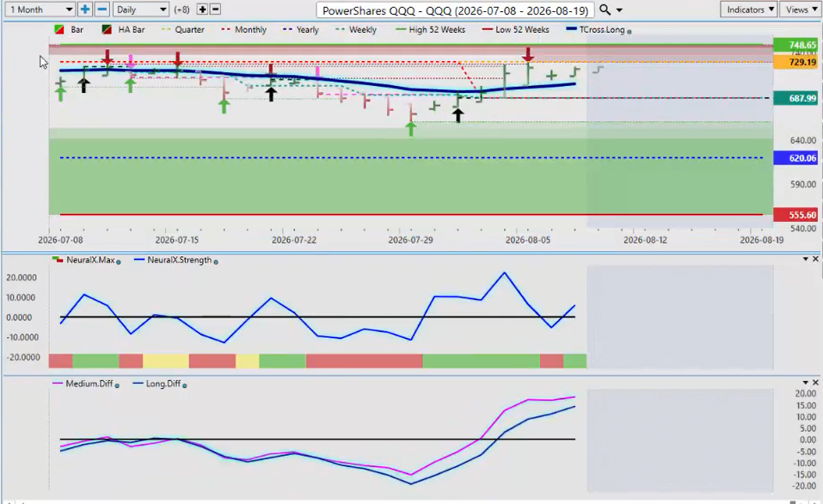Click the NeuralX.Strength settings dot

pos(216,261)
